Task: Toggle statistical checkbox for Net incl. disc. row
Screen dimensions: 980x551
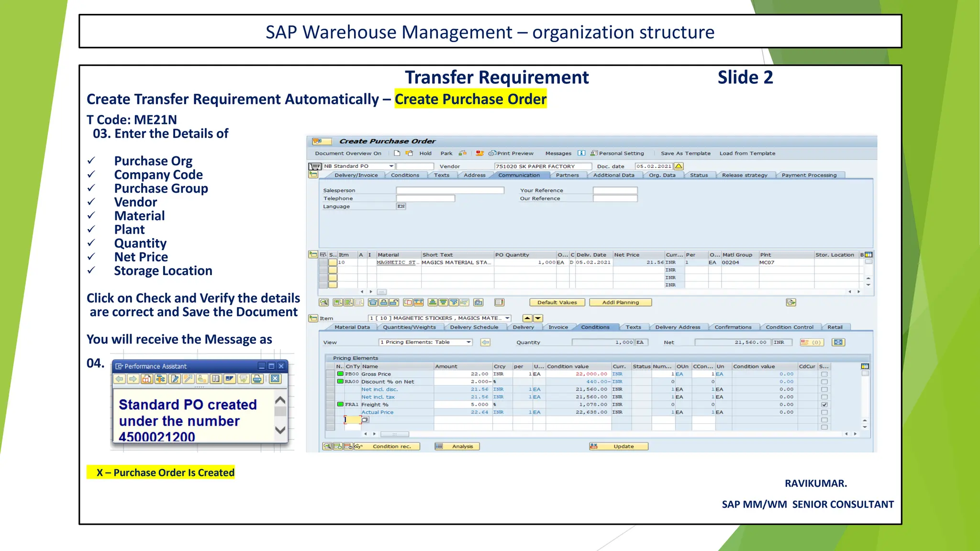Action: [824, 389]
